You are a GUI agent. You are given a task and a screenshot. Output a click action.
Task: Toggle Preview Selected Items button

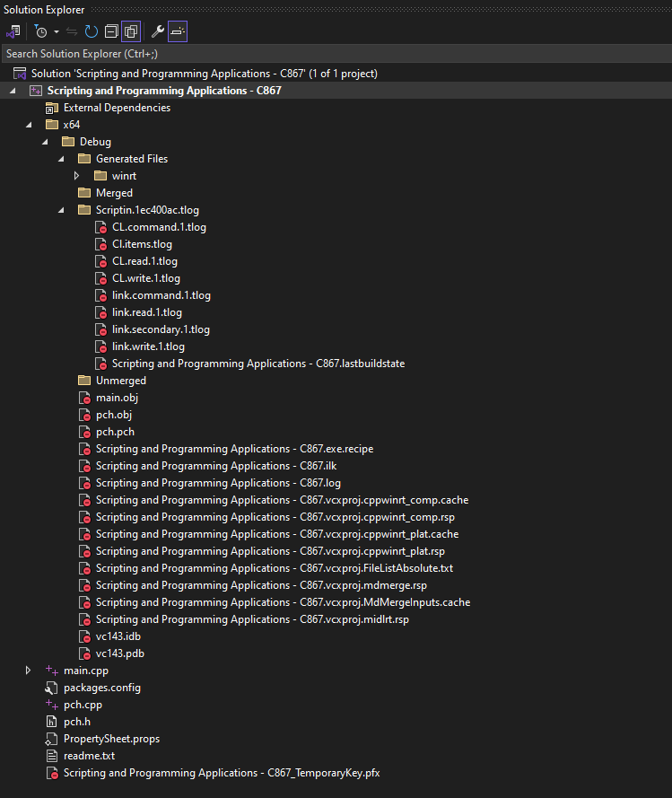(x=178, y=31)
